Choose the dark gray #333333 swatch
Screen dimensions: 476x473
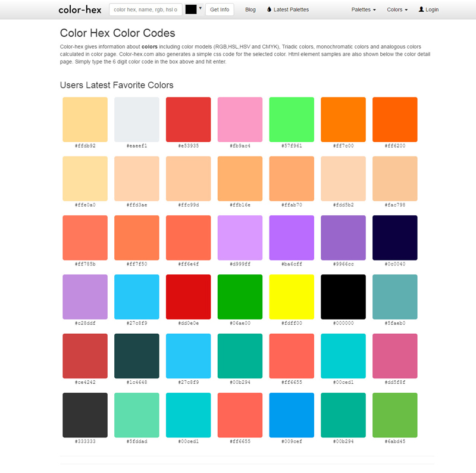pos(85,415)
